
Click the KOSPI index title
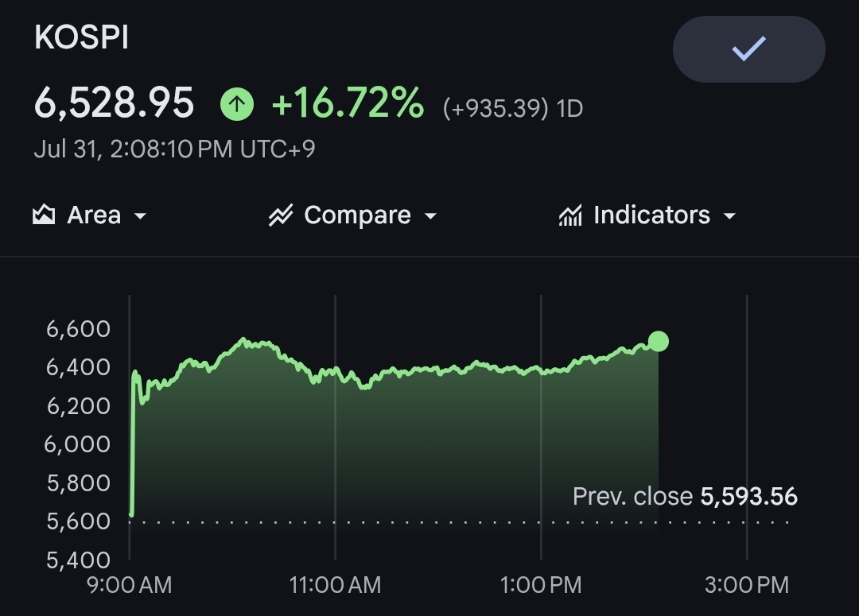click(81, 38)
